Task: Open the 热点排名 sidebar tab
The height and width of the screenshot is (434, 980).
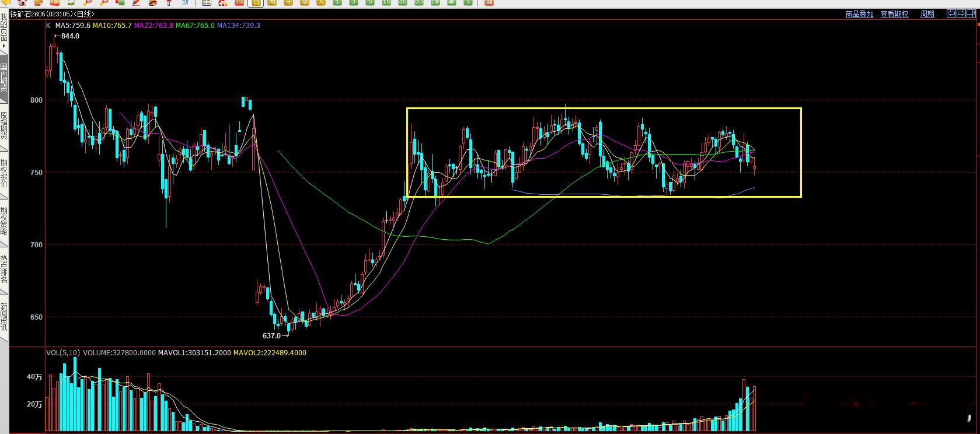Action: [x=4, y=269]
